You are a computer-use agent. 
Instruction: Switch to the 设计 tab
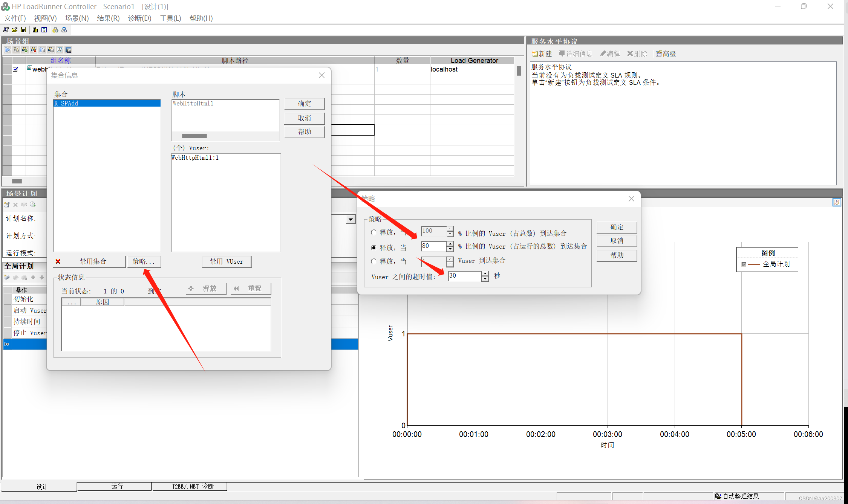39,487
